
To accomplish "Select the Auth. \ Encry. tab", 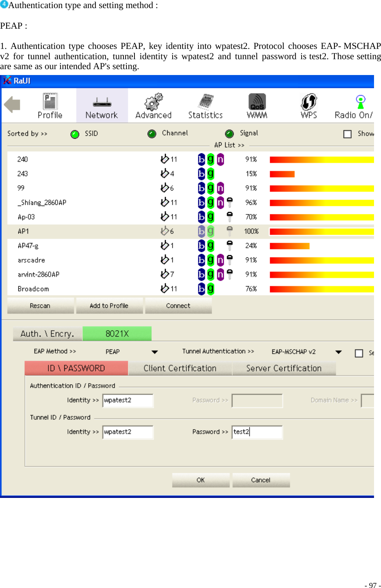I will click(47, 334).
